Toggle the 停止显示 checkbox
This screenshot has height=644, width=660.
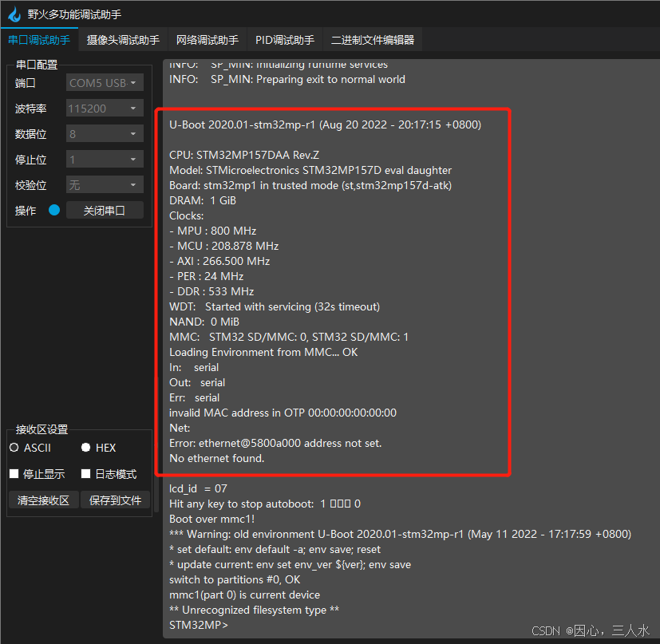(14, 474)
